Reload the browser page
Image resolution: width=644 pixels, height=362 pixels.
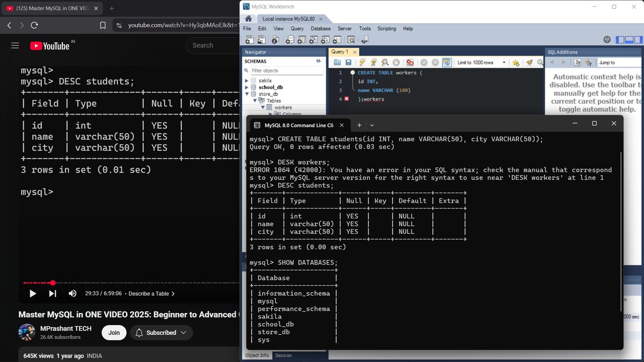coord(34,25)
